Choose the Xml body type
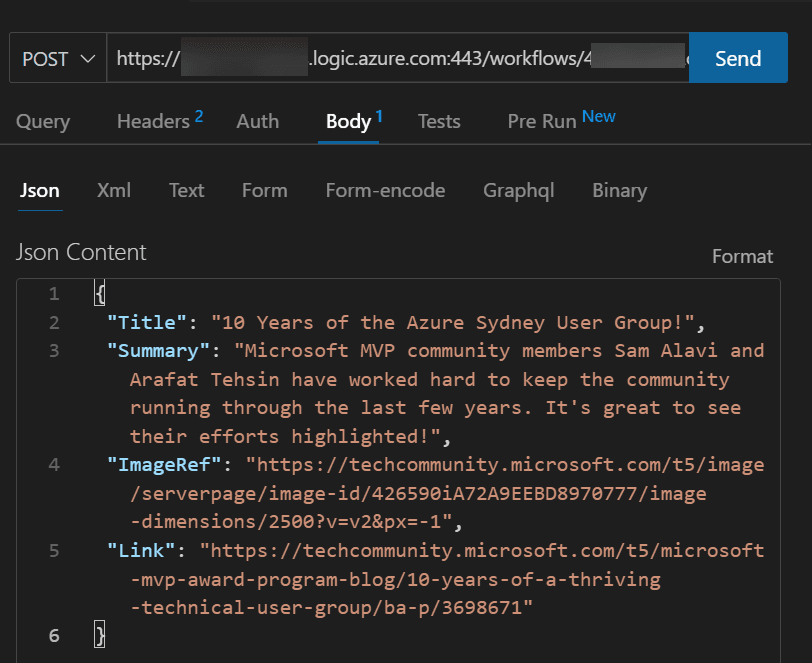812x663 pixels. pos(114,191)
